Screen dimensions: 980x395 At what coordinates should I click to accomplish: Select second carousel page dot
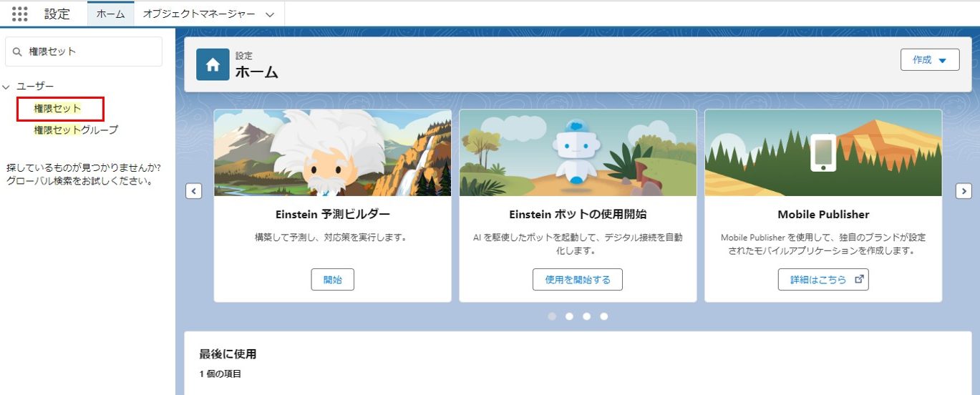[x=569, y=316]
